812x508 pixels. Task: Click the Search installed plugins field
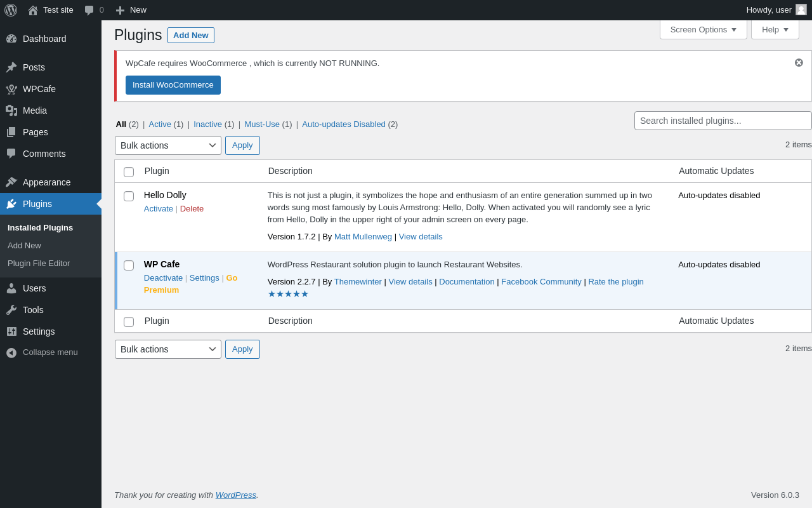(x=723, y=121)
